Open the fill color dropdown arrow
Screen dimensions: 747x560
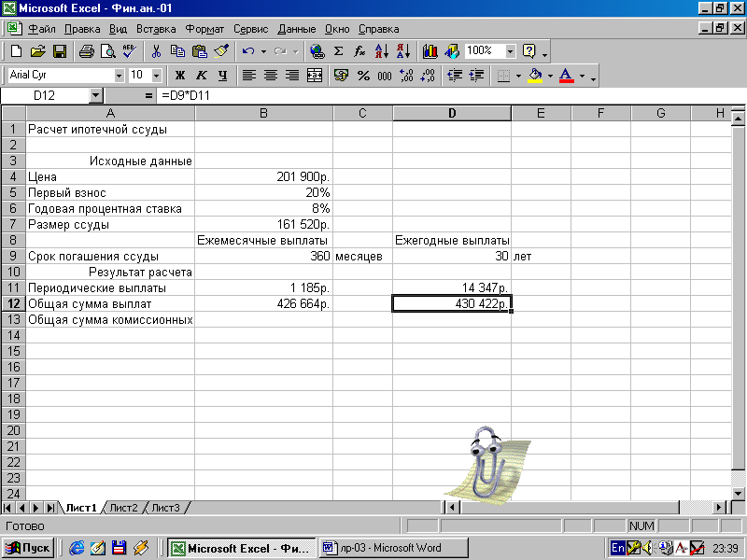[550, 76]
